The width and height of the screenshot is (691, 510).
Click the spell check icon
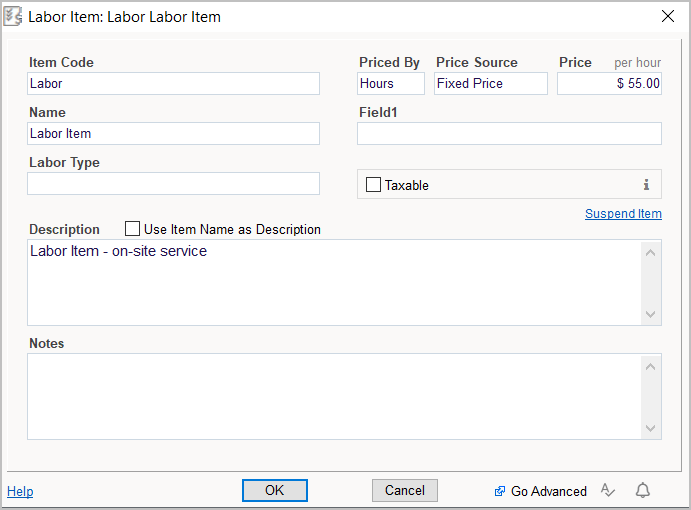pos(607,490)
